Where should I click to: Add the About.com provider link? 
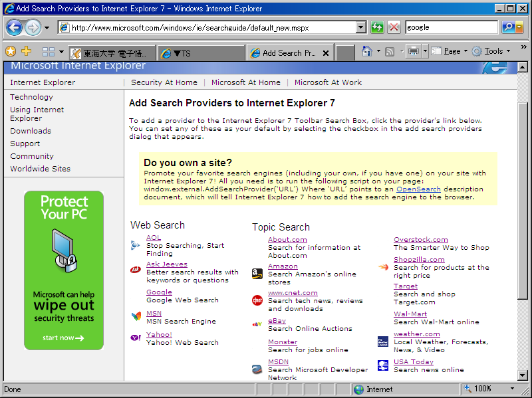287,240
